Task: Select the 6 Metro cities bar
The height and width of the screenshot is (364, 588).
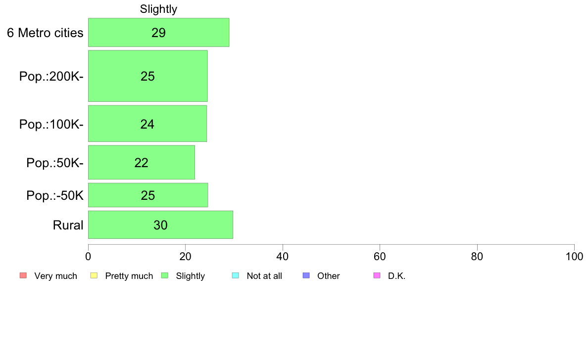Action: 158,33
